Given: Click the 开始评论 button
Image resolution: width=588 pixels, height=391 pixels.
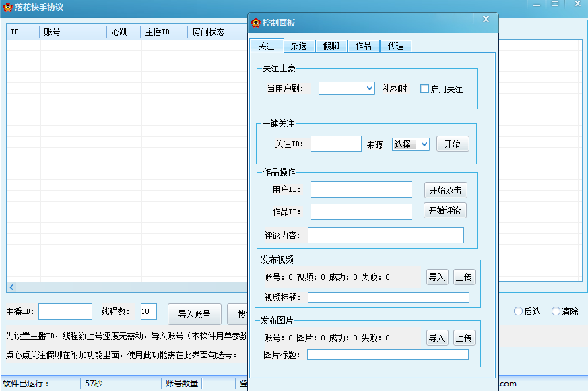Looking at the screenshot, I should (445, 210).
